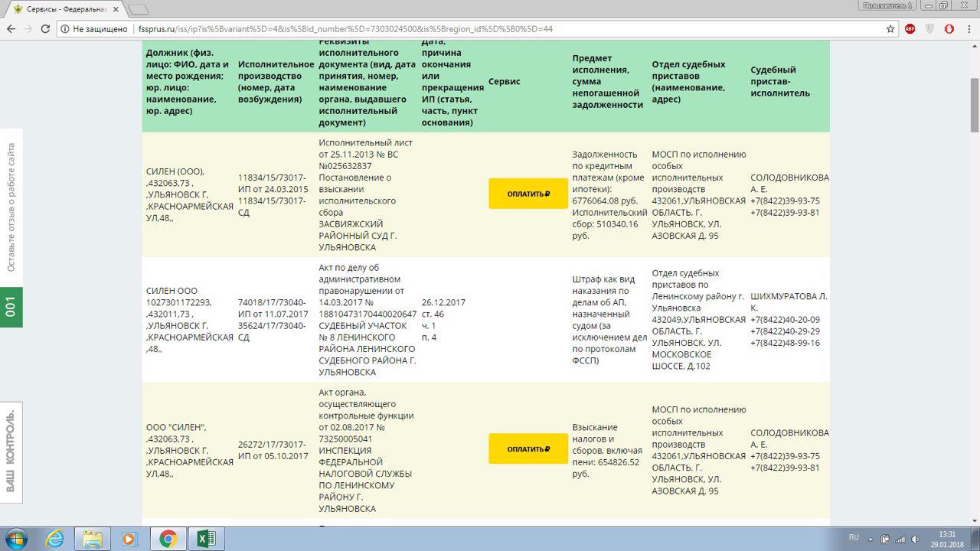
Task: Click the battery power tray icon
Action: 885,538
